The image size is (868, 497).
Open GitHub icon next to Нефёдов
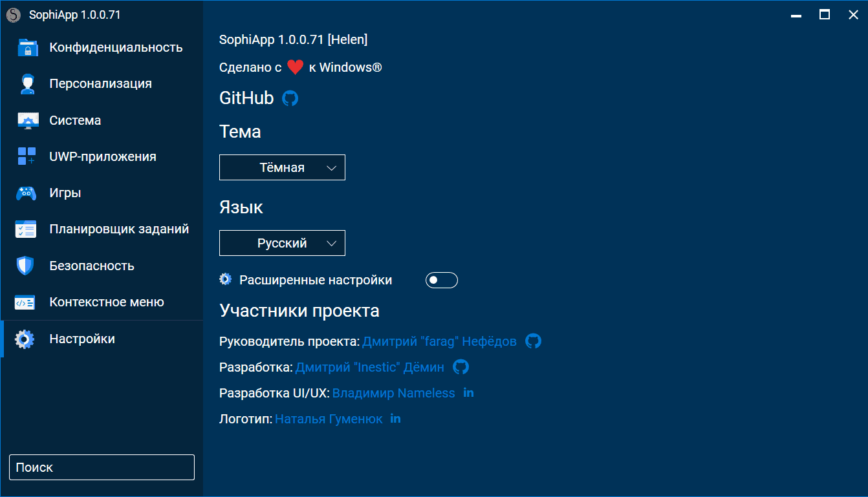pyautogui.click(x=533, y=341)
